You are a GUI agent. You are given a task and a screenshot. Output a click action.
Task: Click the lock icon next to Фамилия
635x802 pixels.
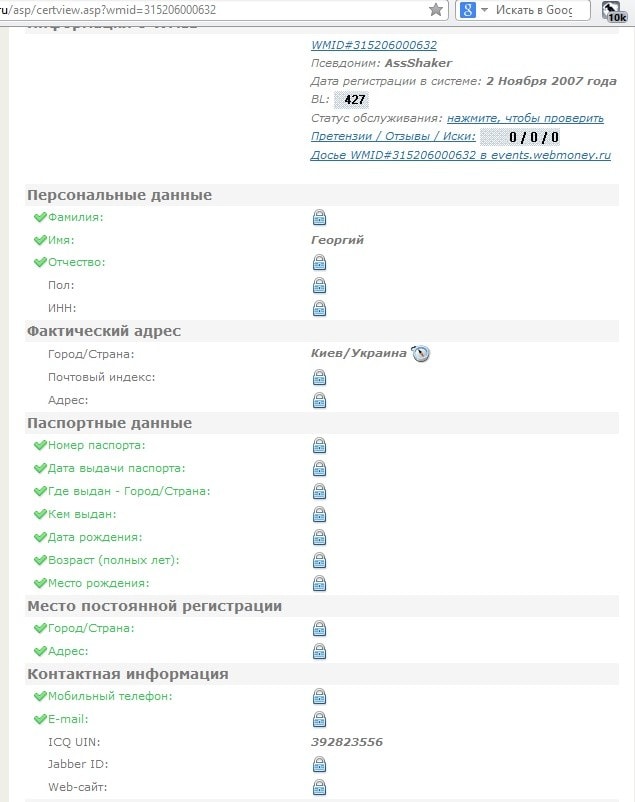coord(319,217)
